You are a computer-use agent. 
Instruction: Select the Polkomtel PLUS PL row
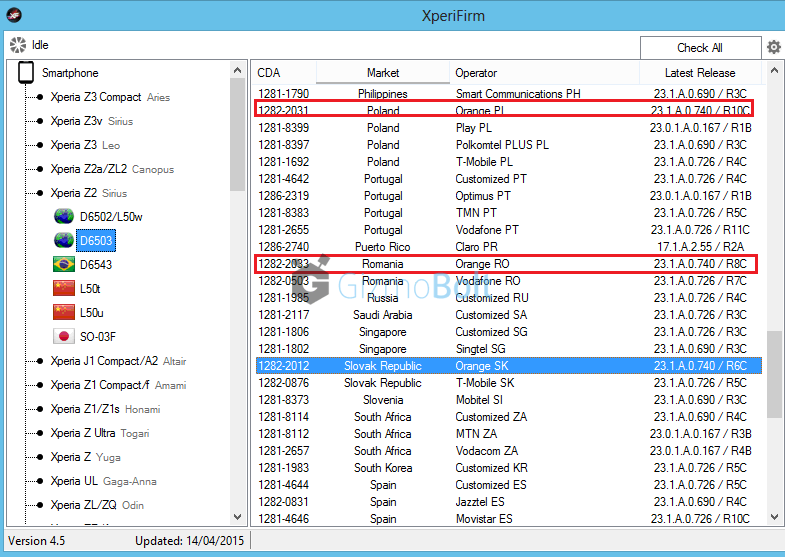click(509, 145)
